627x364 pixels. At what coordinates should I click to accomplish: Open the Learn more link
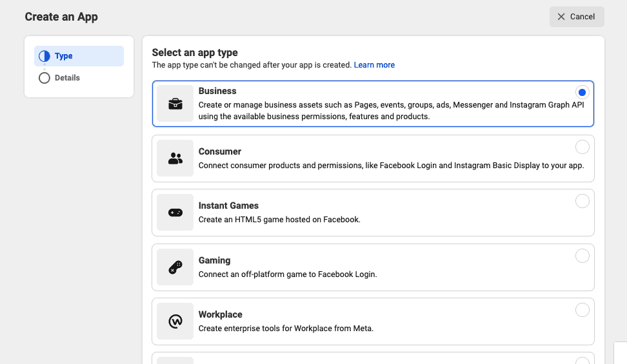pyautogui.click(x=374, y=64)
